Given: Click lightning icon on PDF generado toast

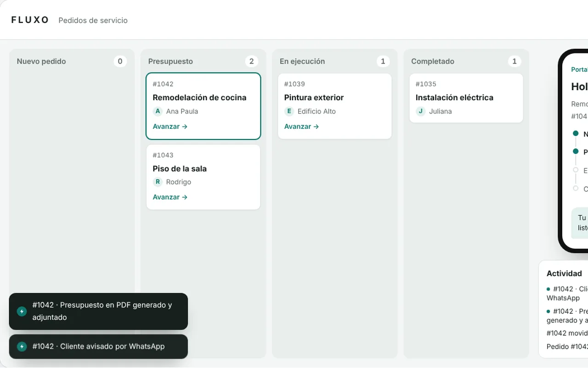Looking at the screenshot, I should click(x=22, y=311).
